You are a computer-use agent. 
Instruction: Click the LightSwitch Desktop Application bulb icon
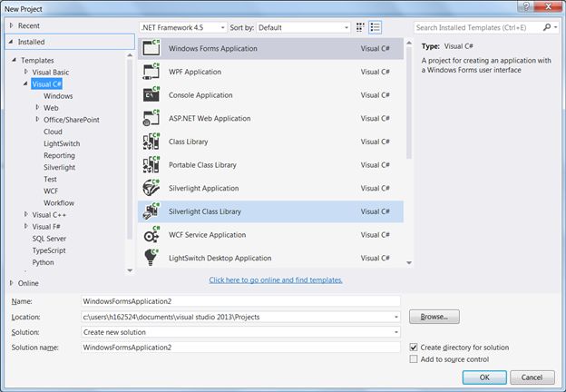pos(151,258)
